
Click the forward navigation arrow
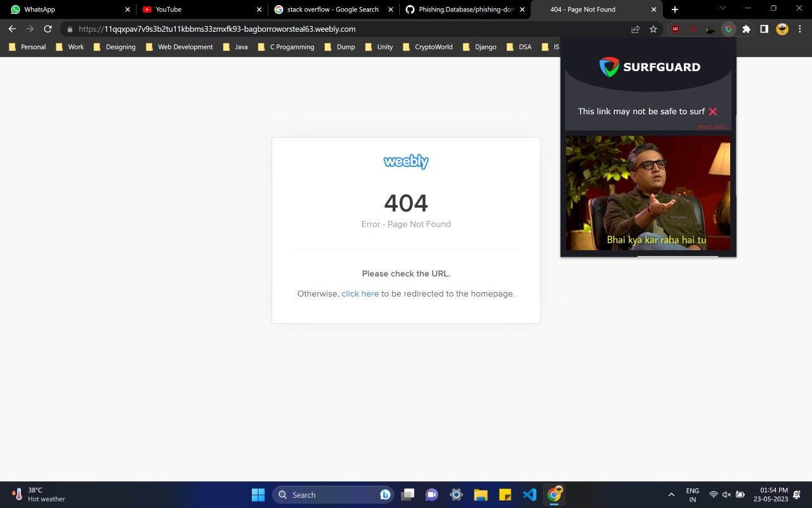[30, 29]
